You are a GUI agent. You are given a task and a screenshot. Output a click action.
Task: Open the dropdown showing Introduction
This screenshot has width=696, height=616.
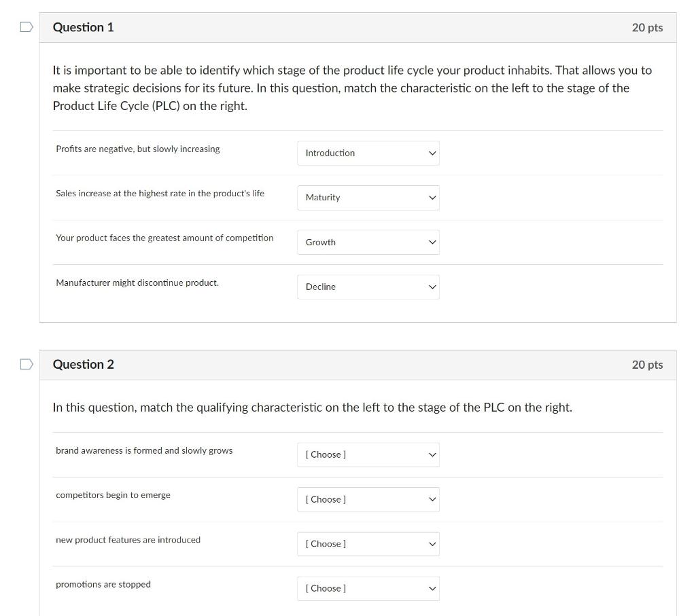368,153
